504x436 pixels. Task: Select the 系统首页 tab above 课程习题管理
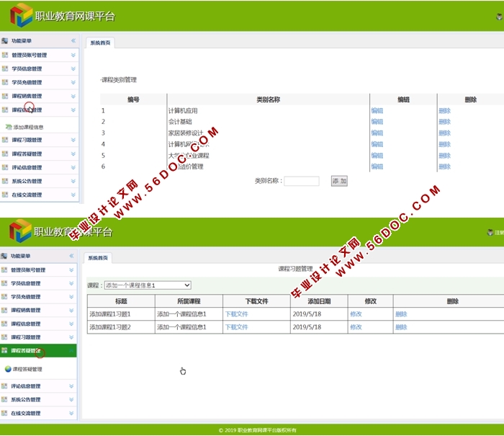pos(97,258)
